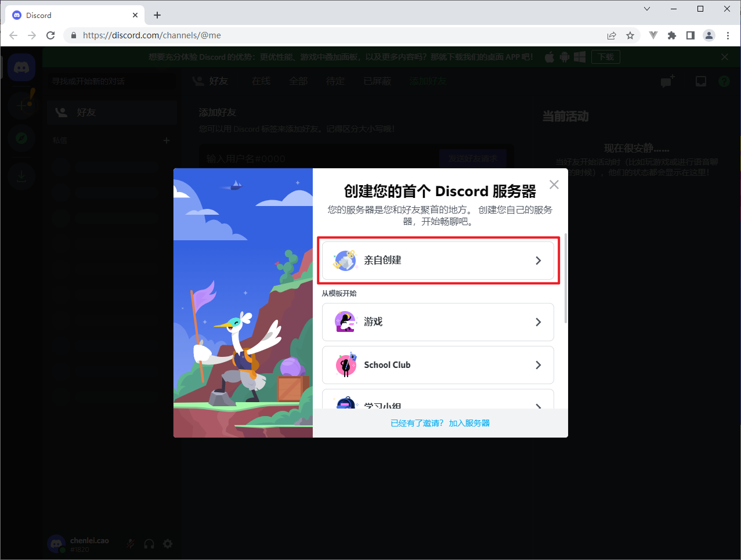741x560 pixels.
Task: Click the chenlei.cao user avatar
Action: pos(56,544)
